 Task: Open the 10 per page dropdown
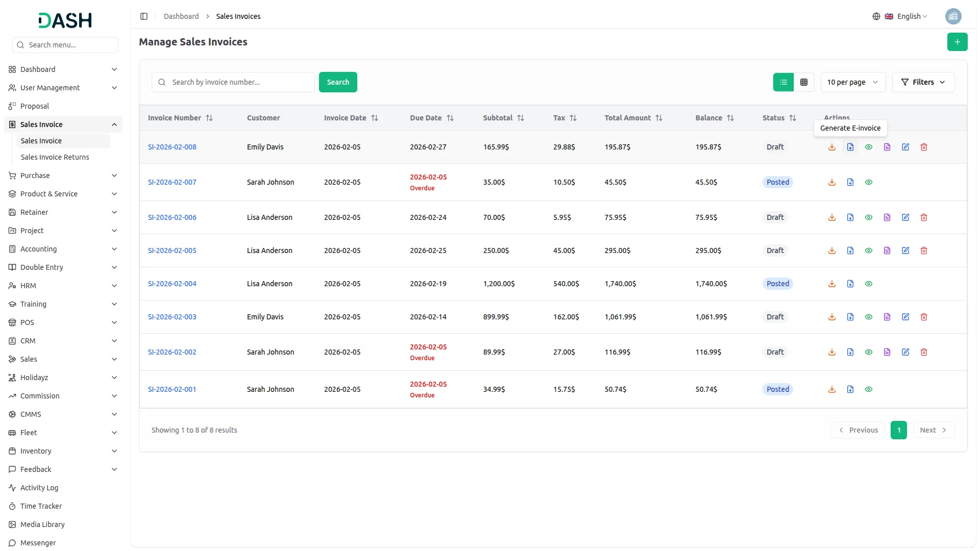(852, 82)
